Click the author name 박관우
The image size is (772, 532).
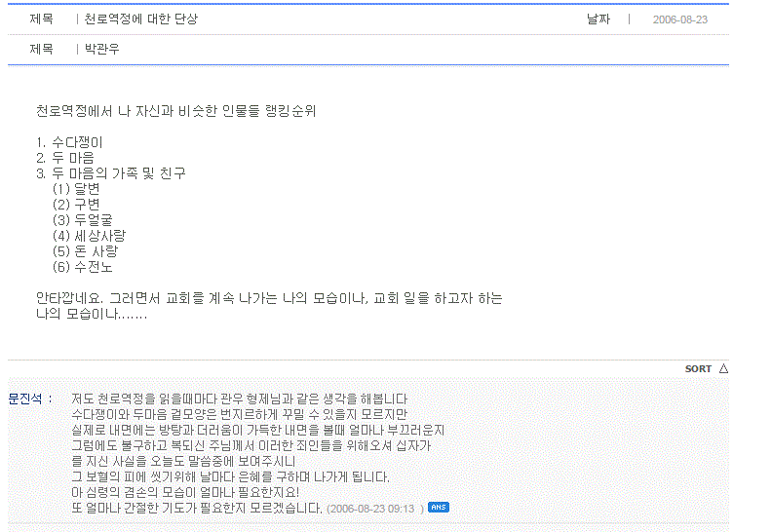(x=102, y=50)
